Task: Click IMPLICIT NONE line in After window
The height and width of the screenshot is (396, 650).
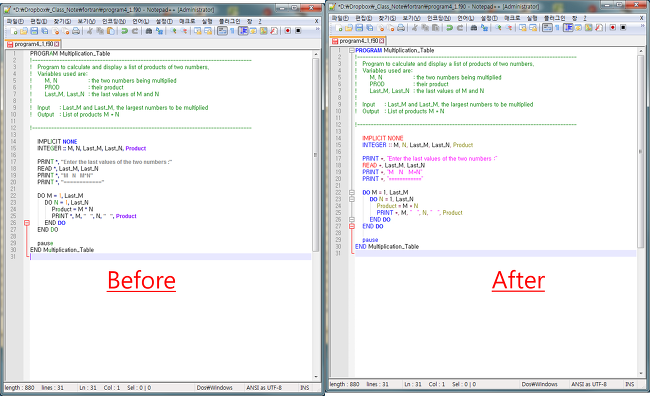Action: 383,138
